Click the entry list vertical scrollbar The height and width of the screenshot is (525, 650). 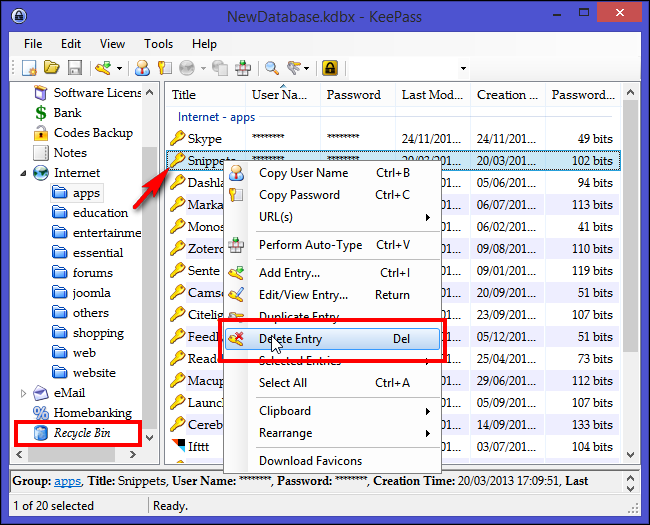pyautogui.click(x=630, y=226)
